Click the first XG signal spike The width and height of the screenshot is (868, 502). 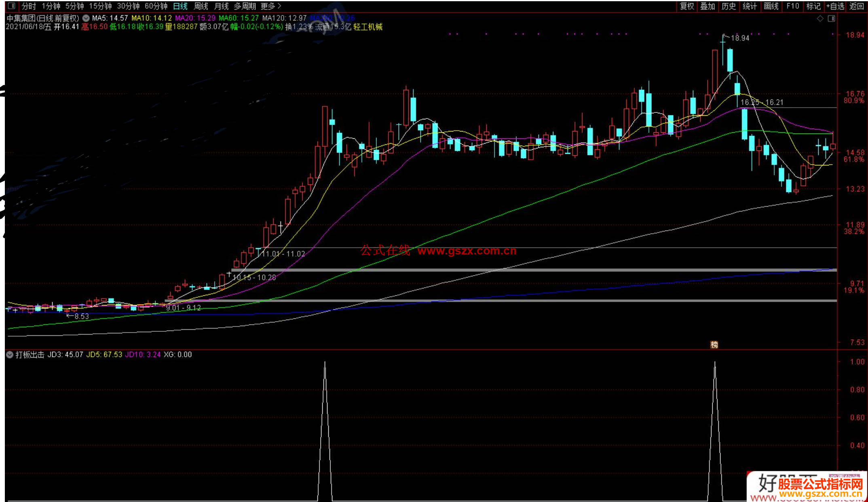point(325,431)
